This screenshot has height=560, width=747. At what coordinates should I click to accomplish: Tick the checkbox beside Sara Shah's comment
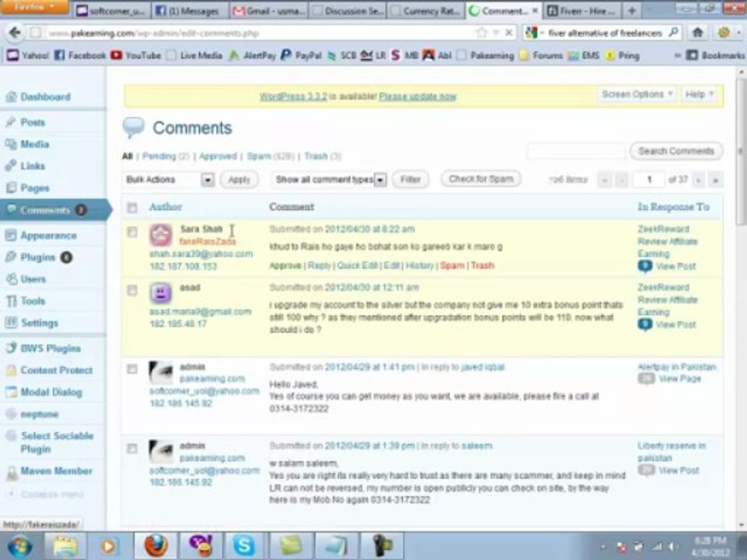(x=132, y=232)
